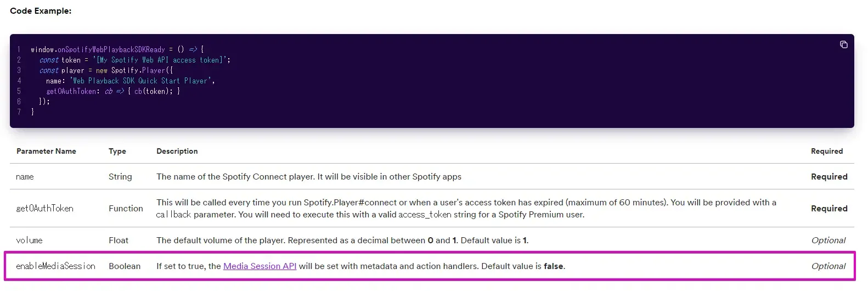
Task: Select the enableMediaSession parameter cell
Action: (x=55, y=266)
